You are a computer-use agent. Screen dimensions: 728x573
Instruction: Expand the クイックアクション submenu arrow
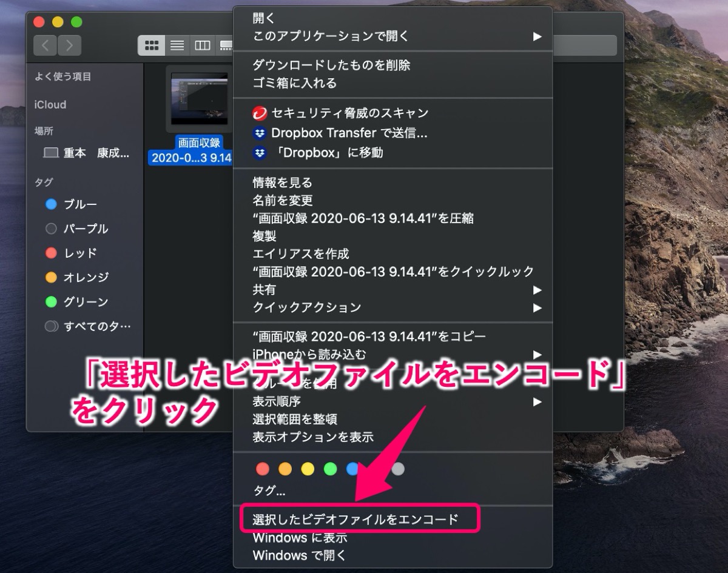click(x=537, y=307)
